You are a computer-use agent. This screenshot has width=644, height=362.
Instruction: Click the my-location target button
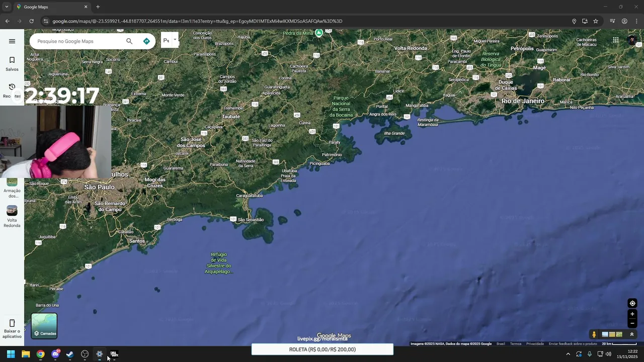click(632, 303)
